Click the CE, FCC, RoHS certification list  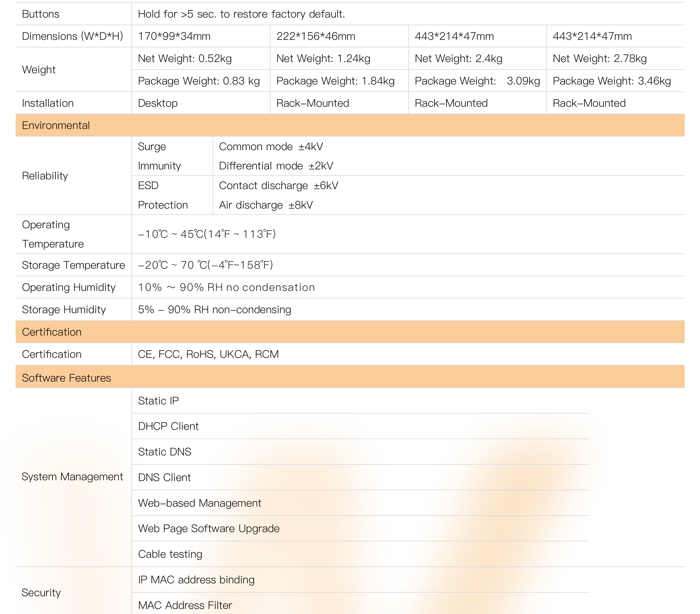(208, 354)
